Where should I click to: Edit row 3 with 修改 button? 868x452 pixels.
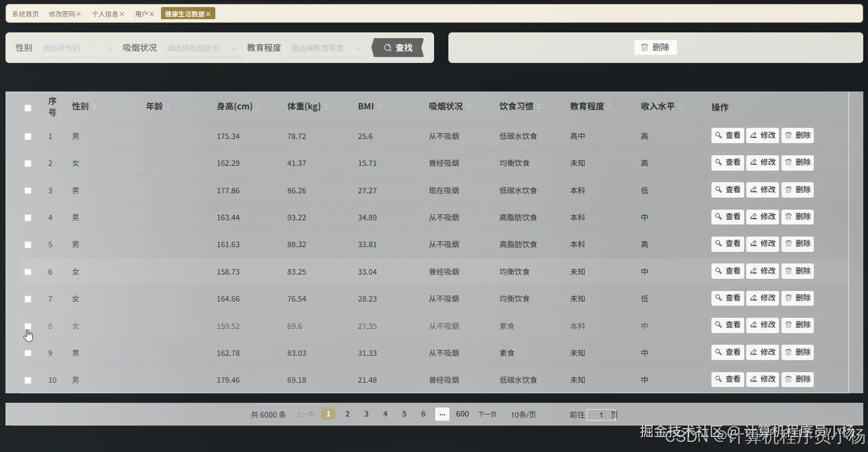click(763, 189)
